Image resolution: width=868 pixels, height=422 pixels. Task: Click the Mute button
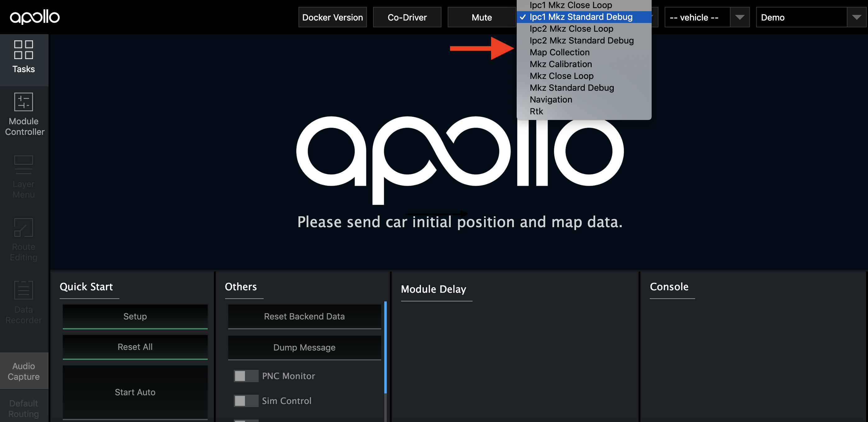[x=482, y=17]
